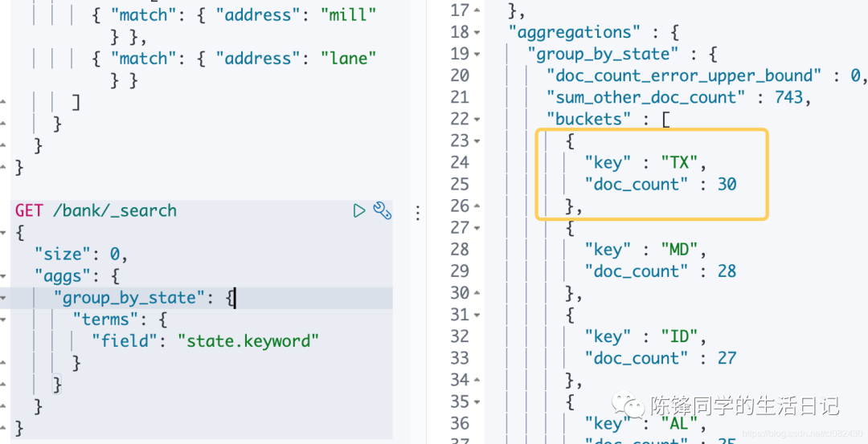Select line number 25 in response gutter
Image resolution: width=868 pixels, height=444 pixels.
(460, 185)
